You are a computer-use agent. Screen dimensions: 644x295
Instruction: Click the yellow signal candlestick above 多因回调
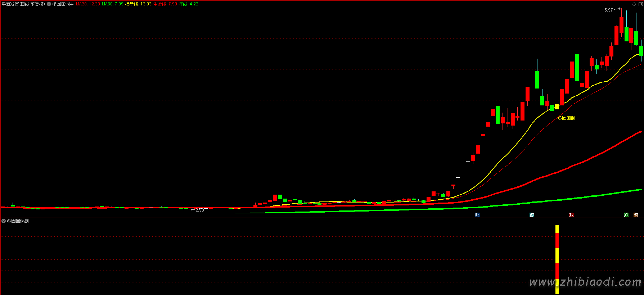[x=557, y=106]
